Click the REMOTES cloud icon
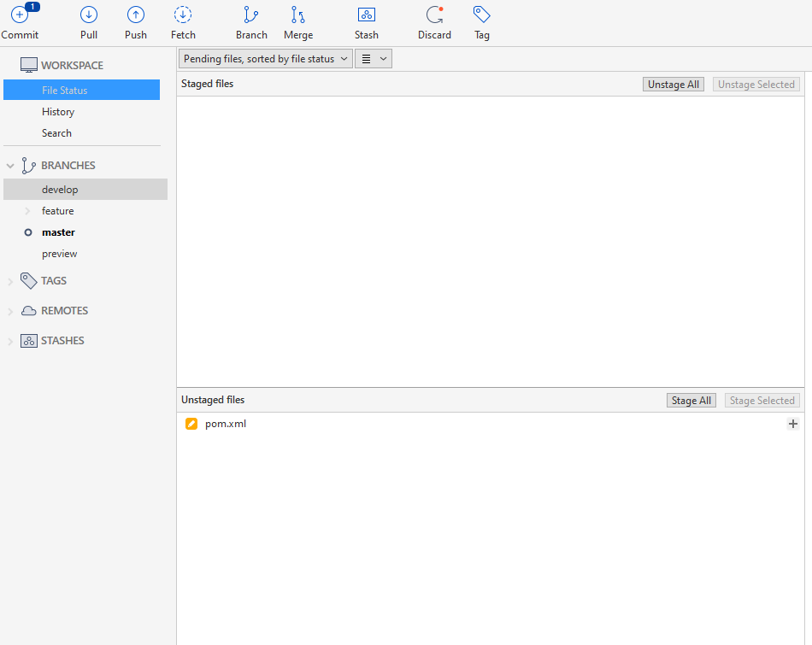 coord(28,311)
